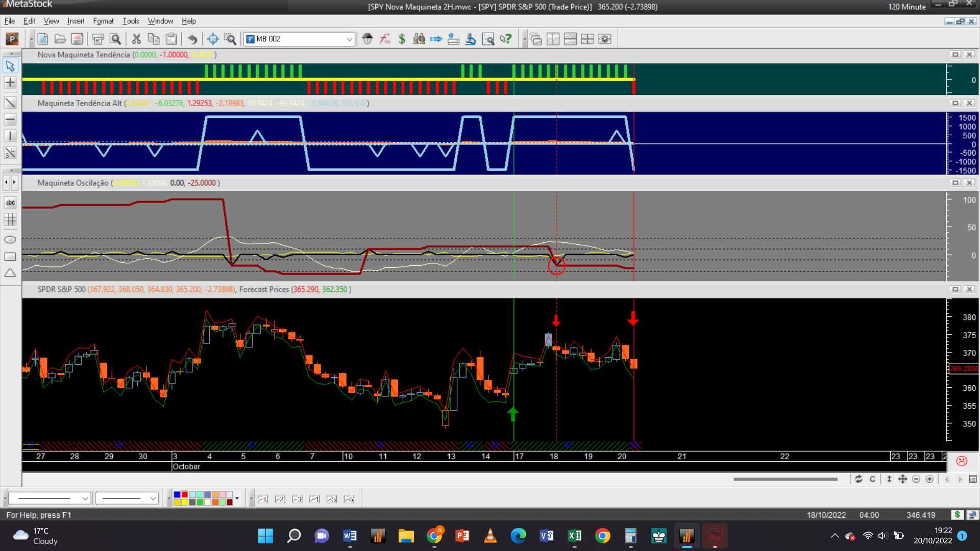Toggle chart layout button number 1
The height and width of the screenshot is (551, 980).
click(263, 499)
